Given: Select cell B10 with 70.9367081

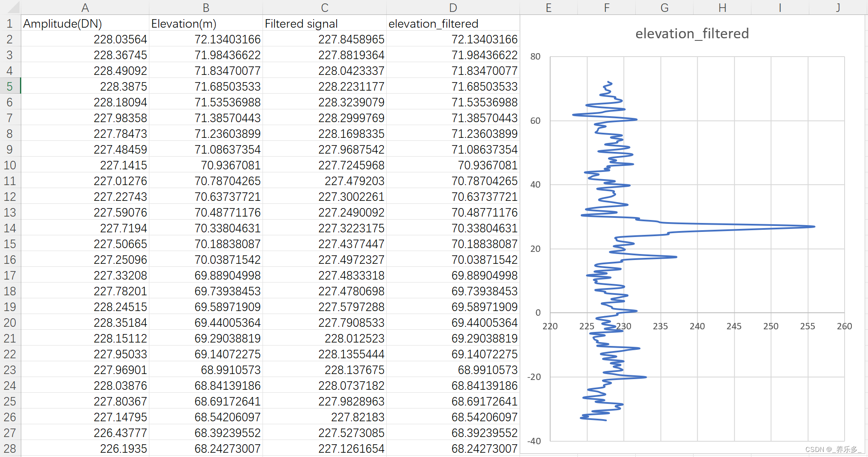Looking at the screenshot, I should 206,165.
